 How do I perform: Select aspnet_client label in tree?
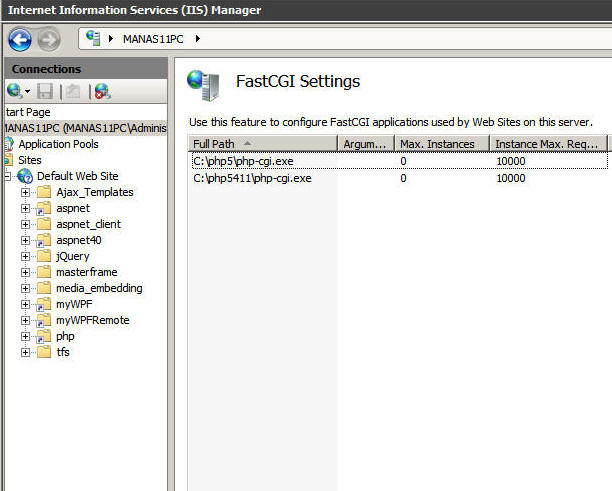click(x=89, y=224)
